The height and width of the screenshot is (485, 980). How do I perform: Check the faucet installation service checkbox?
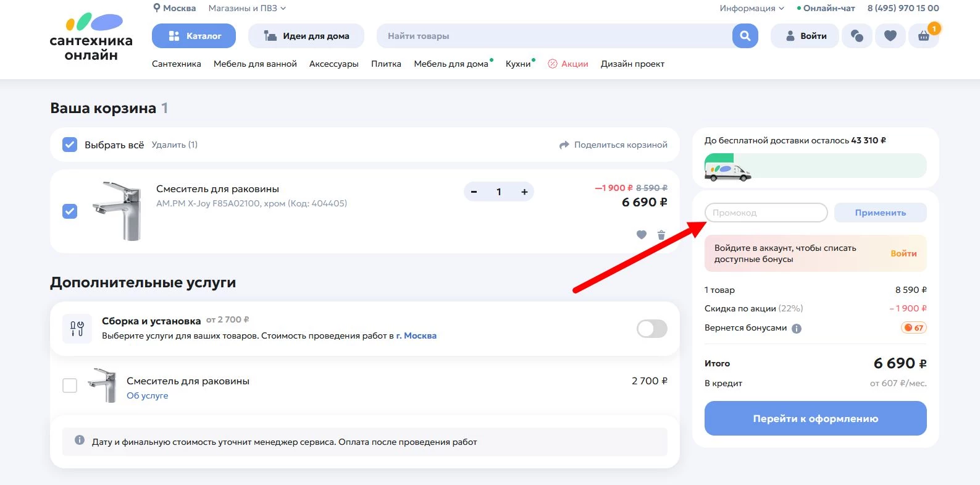(70, 386)
